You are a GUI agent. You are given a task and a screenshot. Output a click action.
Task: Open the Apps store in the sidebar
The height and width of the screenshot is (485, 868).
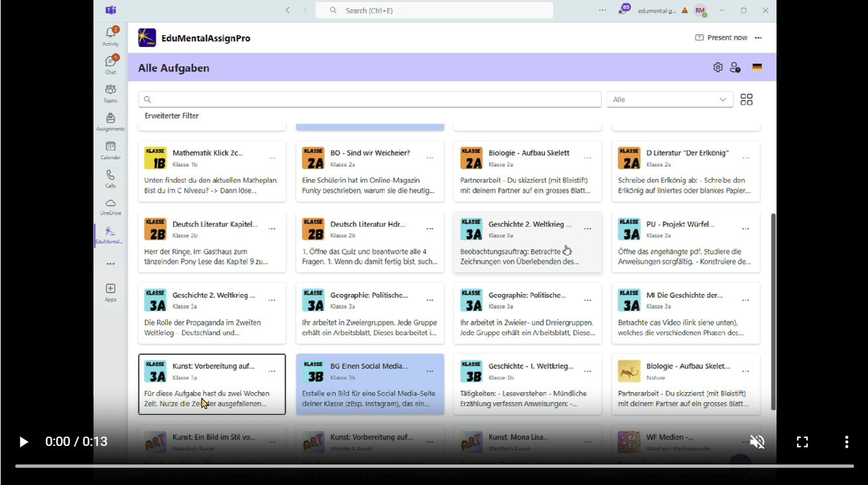(111, 292)
